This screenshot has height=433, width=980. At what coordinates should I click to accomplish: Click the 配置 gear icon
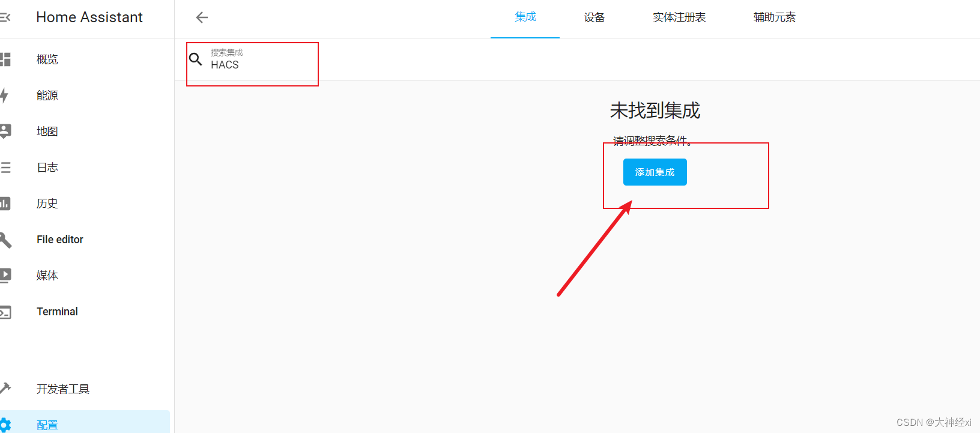coord(5,425)
